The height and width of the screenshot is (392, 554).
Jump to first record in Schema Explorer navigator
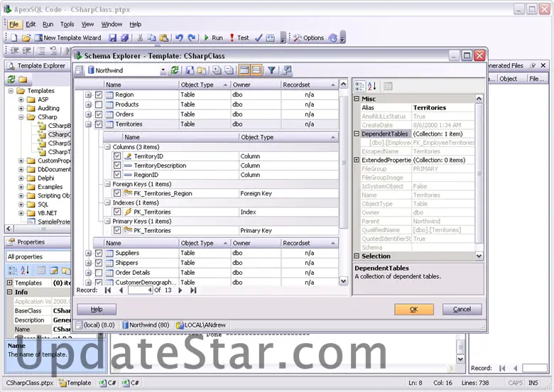[x=108, y=290]
